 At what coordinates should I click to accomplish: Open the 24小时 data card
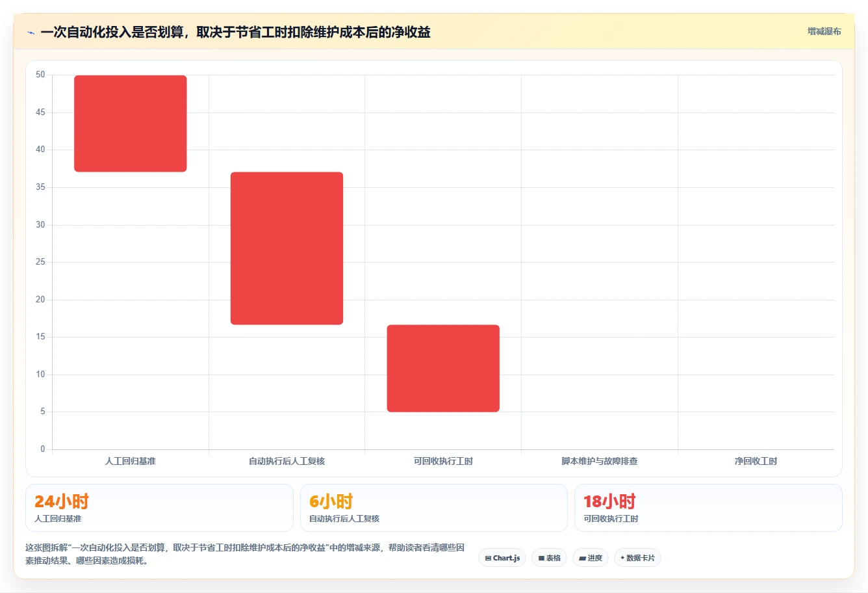159,508
